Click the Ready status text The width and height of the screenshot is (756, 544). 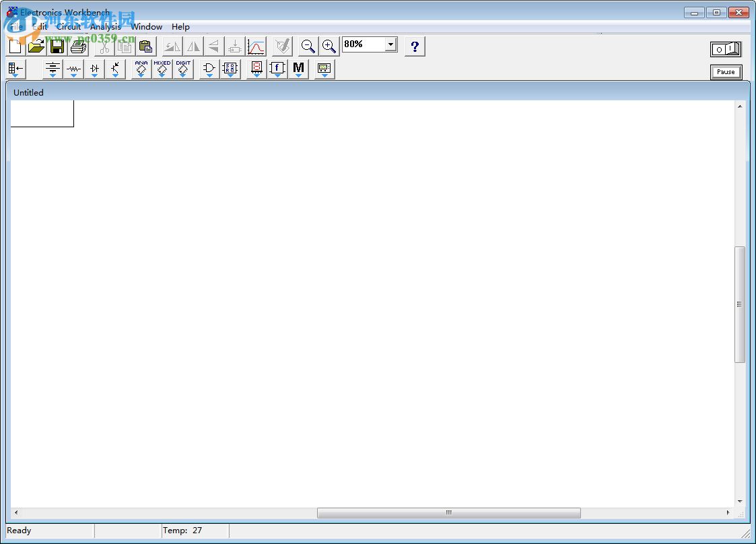(19, 531)
